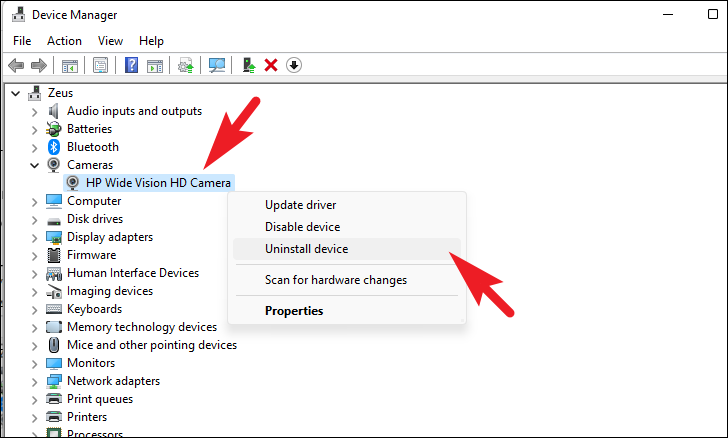The width and height of the screenshot is (728, 438).
Task: Click the red X uninstall device icon
Action: tap(271, 65)
